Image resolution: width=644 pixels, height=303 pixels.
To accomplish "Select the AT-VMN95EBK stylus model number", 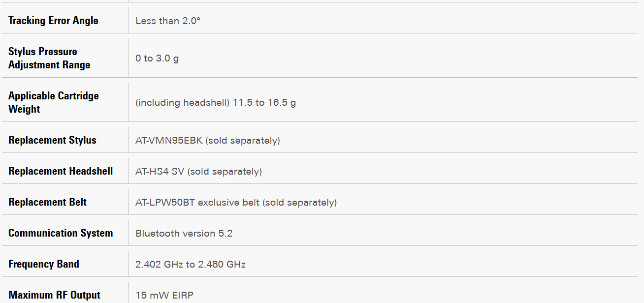I will coord(168,141).
